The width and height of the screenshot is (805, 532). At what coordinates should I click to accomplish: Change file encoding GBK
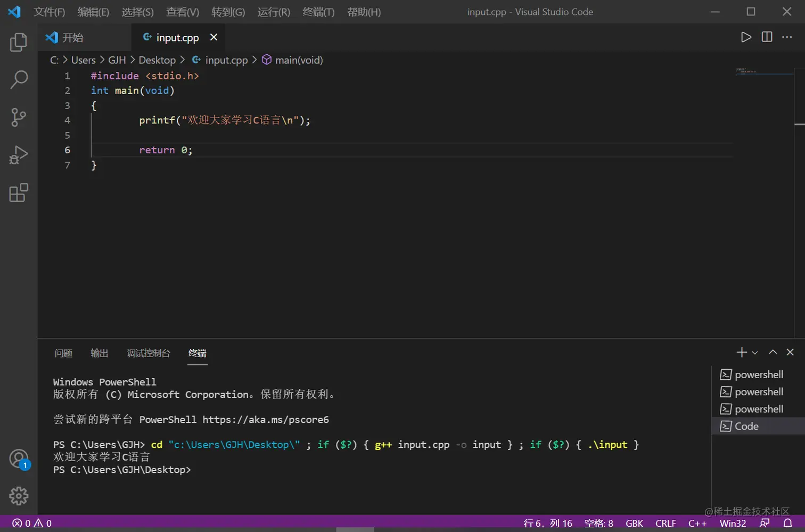click(634, 523)
